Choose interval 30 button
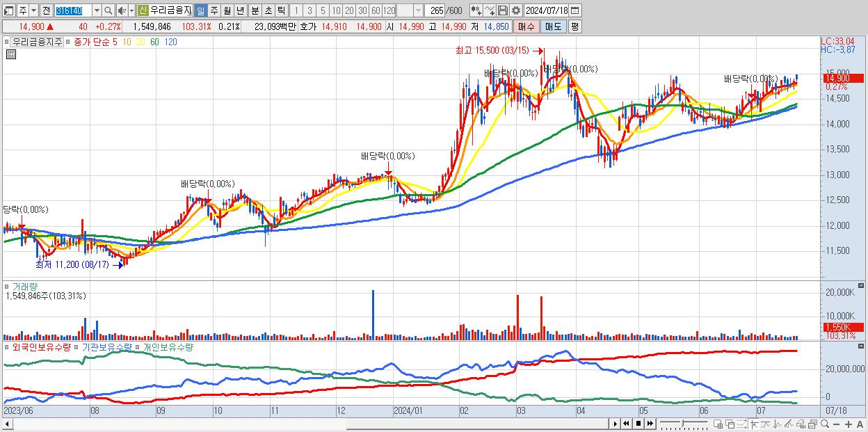The width and height of the screenshot is (868, 432). click(362, 10)
